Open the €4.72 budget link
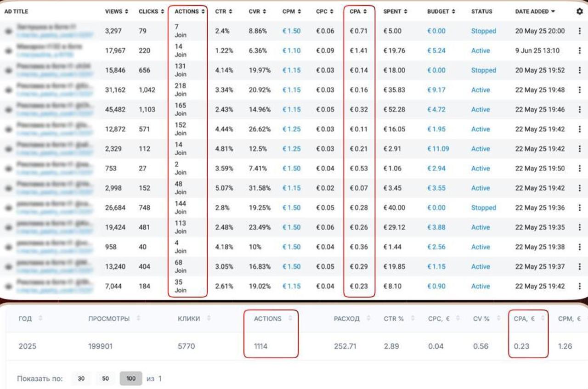The height and width of the screenshot is (389, 588). coord(436,109)
